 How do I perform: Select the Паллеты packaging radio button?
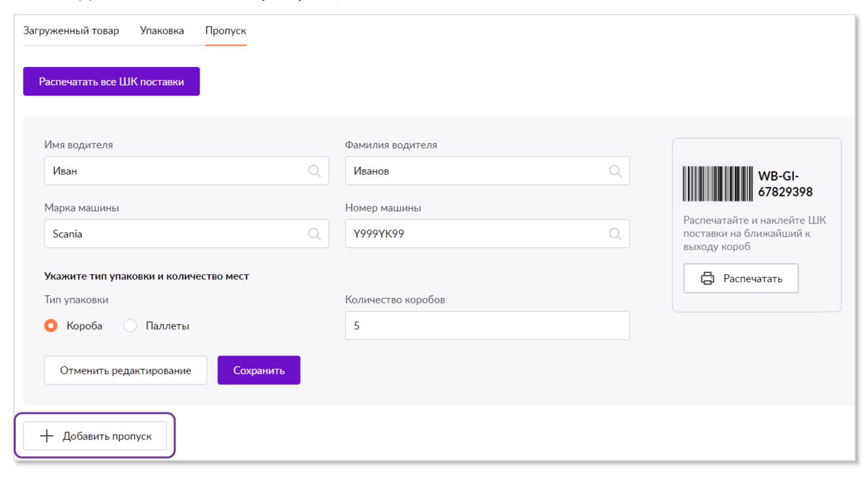130,326
